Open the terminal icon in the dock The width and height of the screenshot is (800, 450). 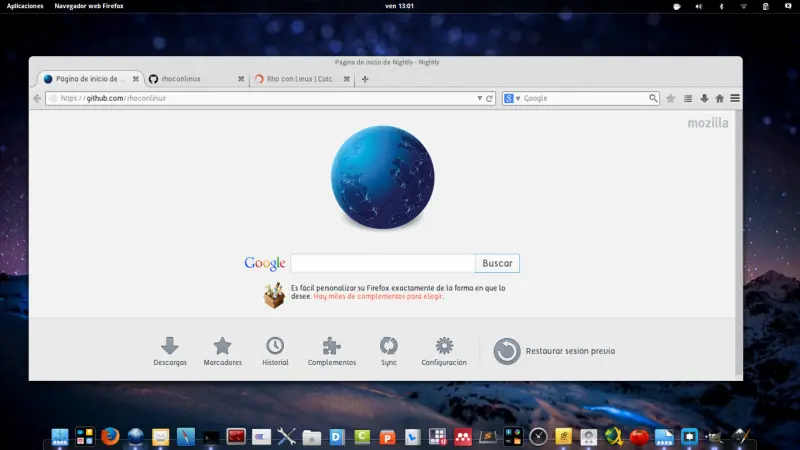click(x=211, y=437)
